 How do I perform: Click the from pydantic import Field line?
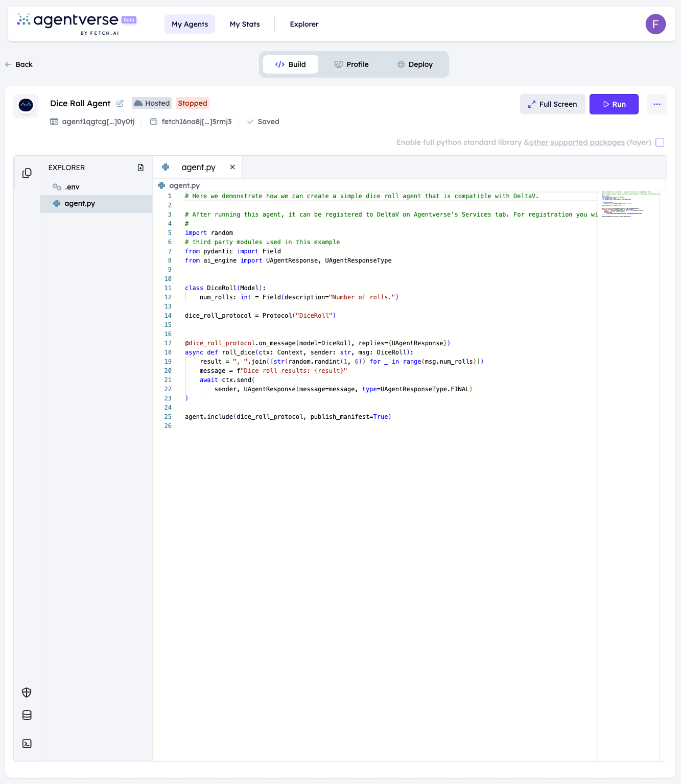pyautogui.click(x=233, y=251)
